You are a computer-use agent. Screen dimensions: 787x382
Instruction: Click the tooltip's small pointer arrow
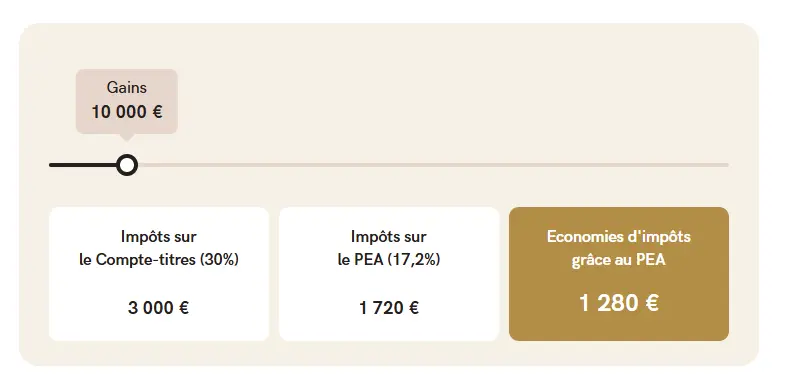tap(127, 137)
